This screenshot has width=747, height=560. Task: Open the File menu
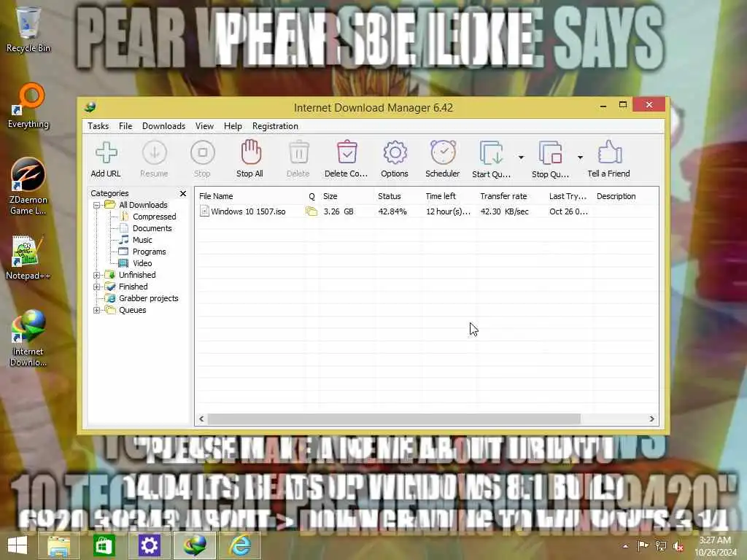(x=125, y=126)
